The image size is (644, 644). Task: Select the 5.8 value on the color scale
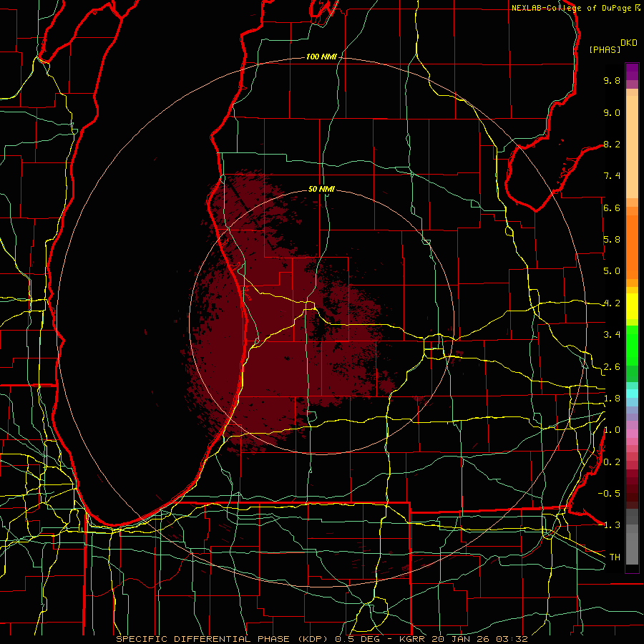tap(612, 240)
